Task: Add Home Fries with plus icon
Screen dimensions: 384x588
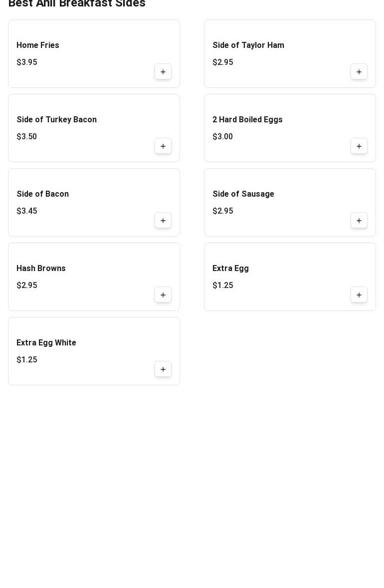Action: point(163,71)
